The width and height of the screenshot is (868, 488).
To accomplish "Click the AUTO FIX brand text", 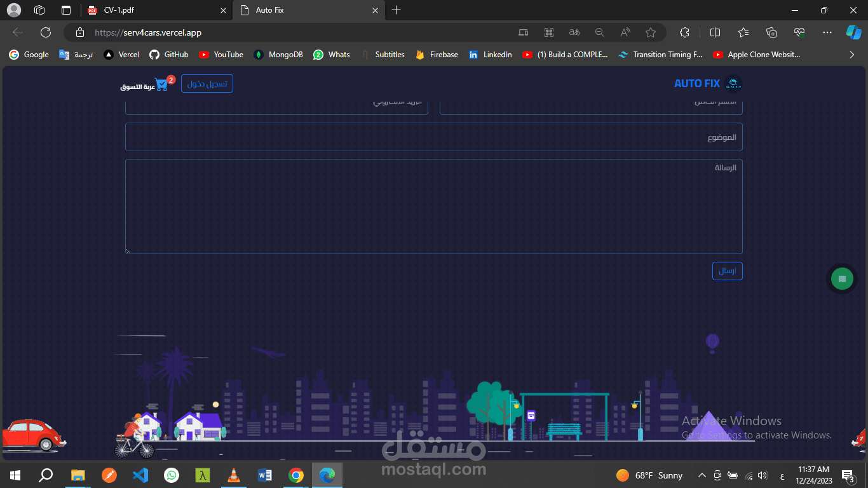I will coord(697,84).
